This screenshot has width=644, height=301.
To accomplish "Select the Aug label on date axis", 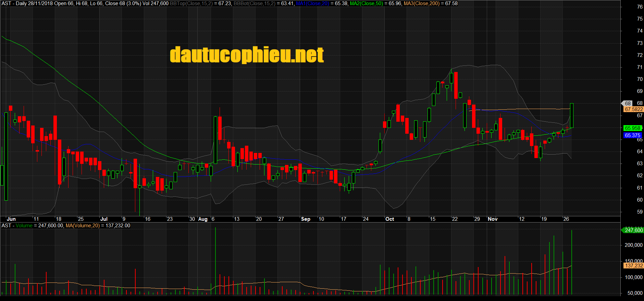I will 203,219.
